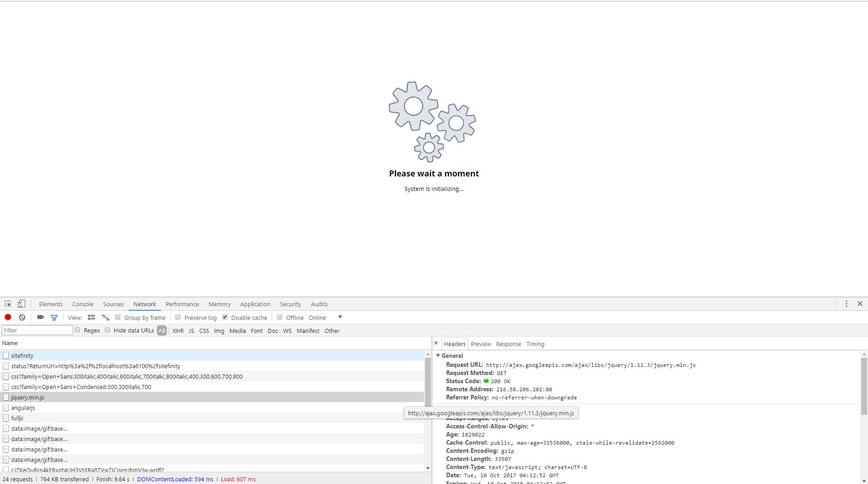Screen dimensions: 868x484
Task: Click the request list scroll-up arrow
Action: 428,354
